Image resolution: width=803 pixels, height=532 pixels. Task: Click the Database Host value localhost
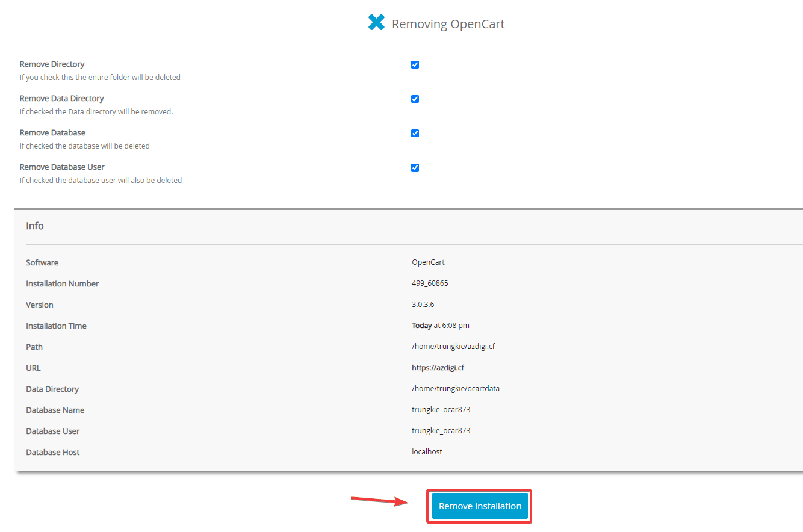click(427, 452)
